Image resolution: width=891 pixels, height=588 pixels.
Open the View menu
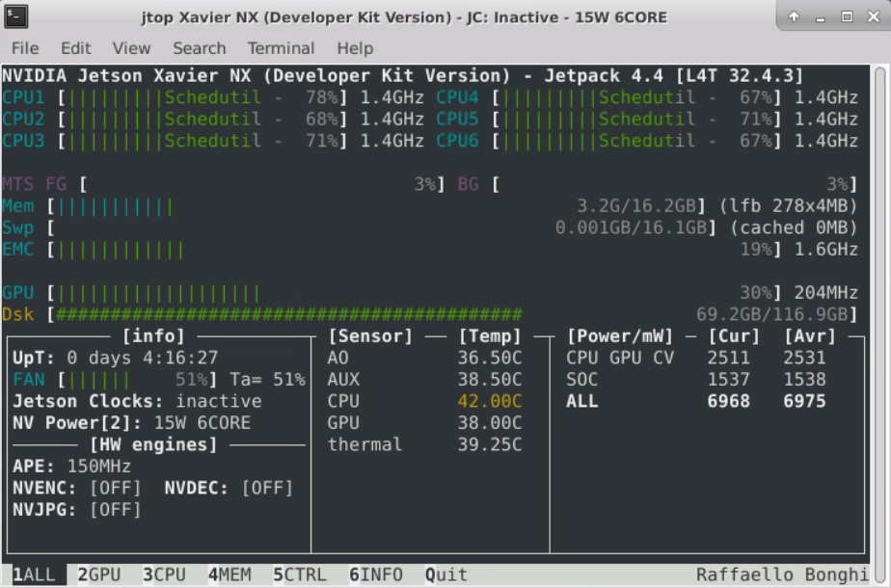[131, 48]
